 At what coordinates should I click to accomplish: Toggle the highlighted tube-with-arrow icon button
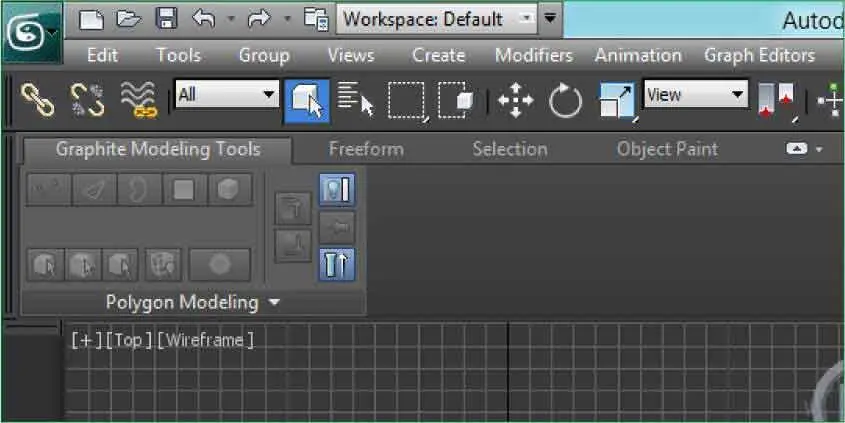(337, 264)
